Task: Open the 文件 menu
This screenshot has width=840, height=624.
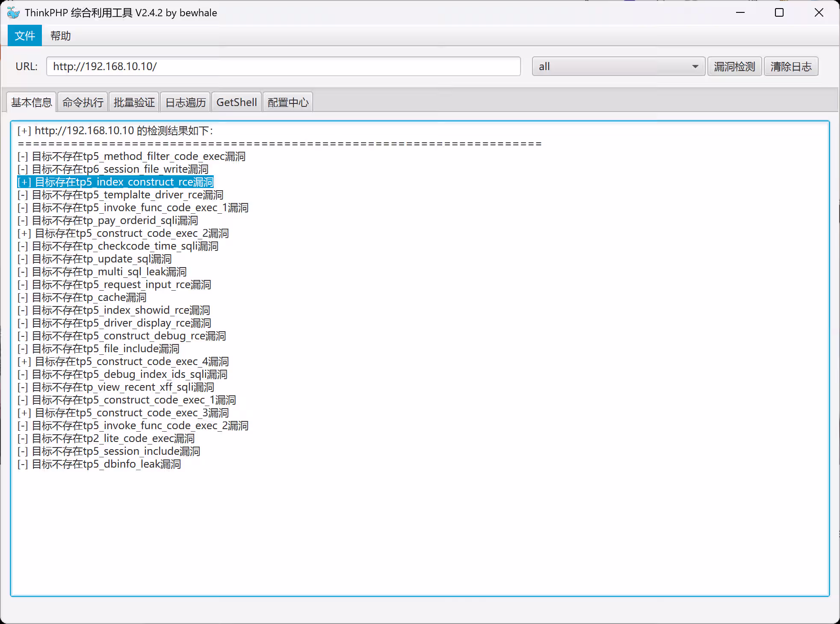Action: point(25,35)
